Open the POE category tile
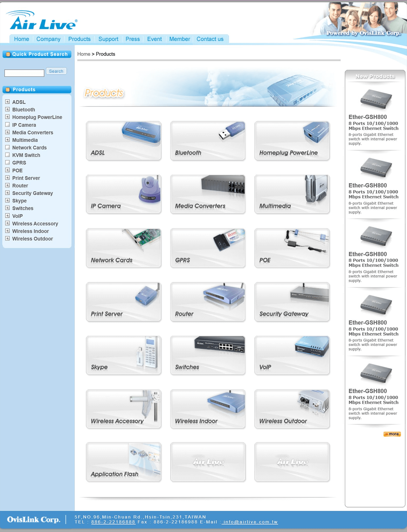The height and width of the screenshot is (532, 407). tap(292, 248)
